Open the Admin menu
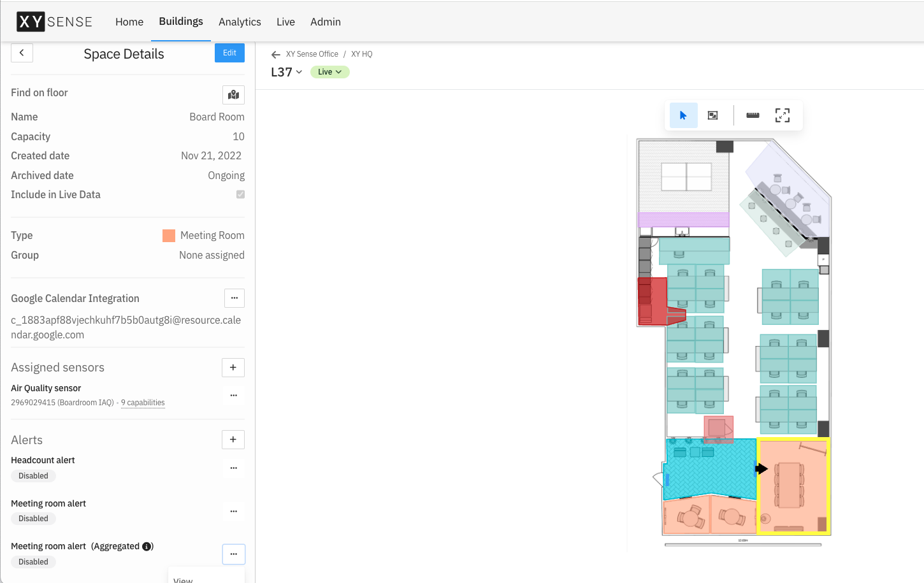 tap(326, 22)
